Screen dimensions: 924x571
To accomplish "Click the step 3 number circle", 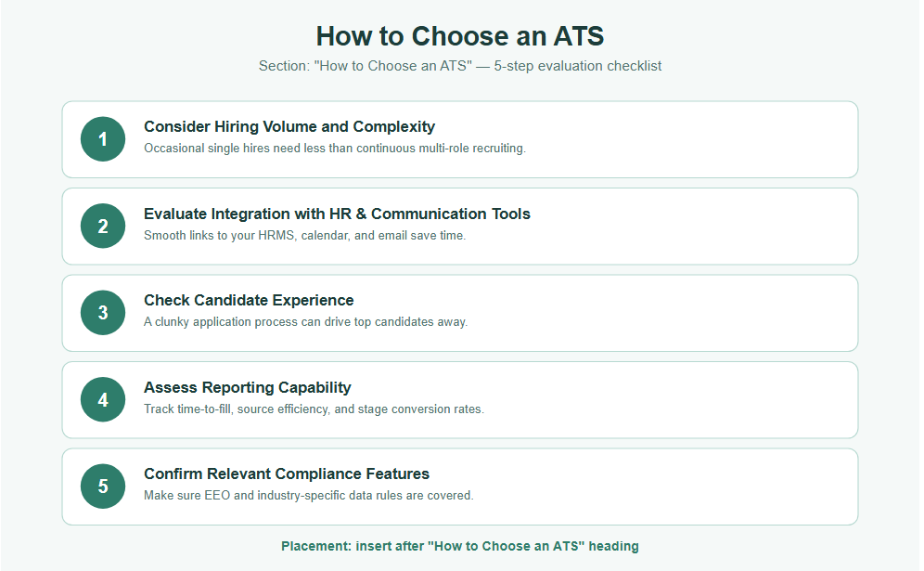I will (103, 313).
